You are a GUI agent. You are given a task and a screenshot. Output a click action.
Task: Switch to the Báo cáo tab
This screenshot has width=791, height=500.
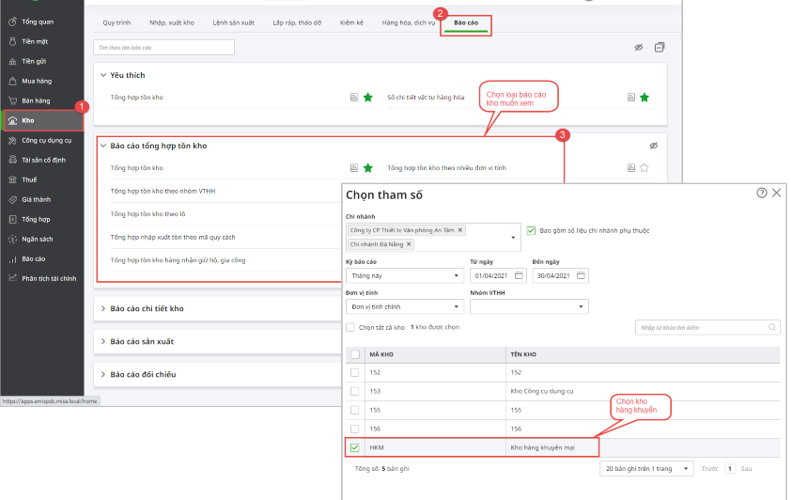[x=466, y=21]
